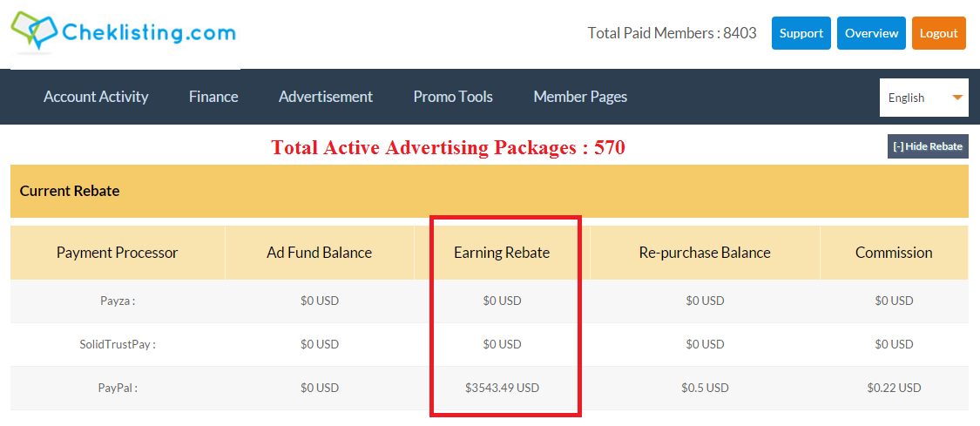This screenshot has width=980, height=426.
Task: Open the Member Pages menu
Action: pos(580,97)
